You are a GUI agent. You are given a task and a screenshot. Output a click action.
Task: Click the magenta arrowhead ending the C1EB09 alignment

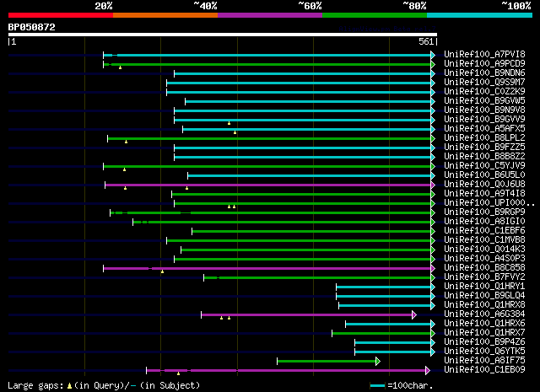pos(428,370)
